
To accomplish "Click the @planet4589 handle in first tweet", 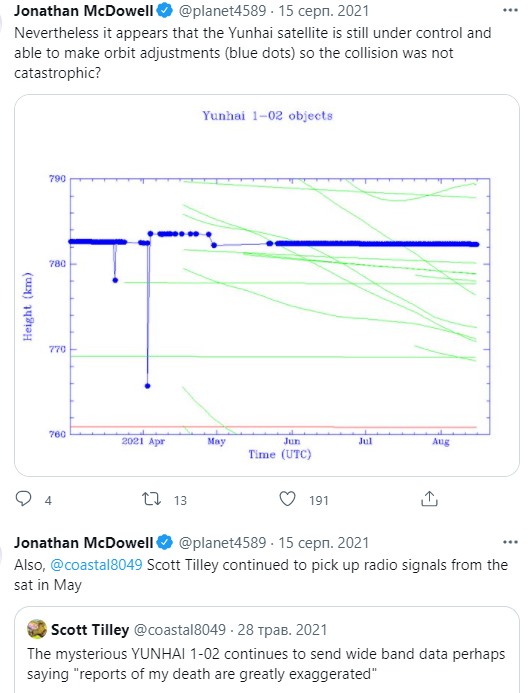I will [x=222, y=11].
